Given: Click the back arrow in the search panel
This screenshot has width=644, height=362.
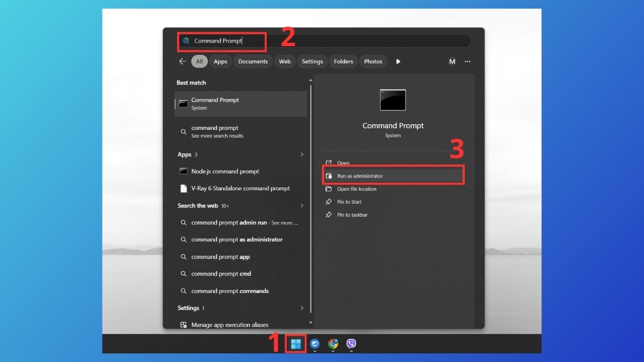Looking at the screenshot, I should point(182,62).
